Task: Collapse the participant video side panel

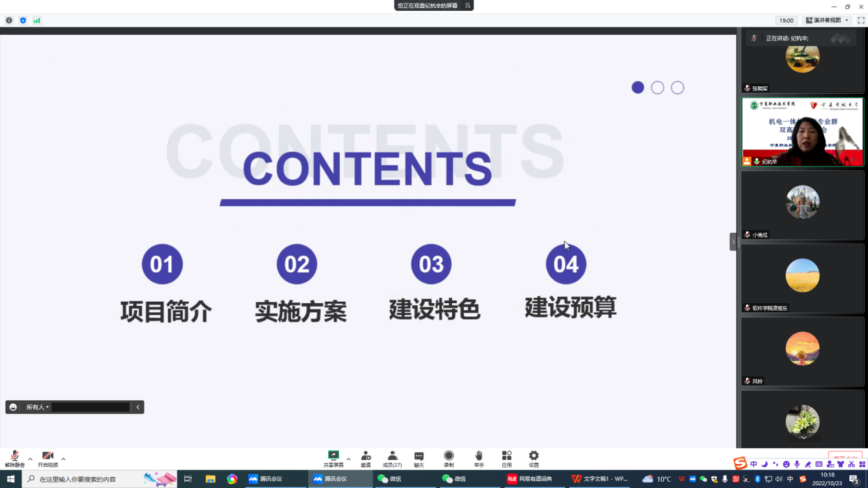Action: tap(733, 242)
